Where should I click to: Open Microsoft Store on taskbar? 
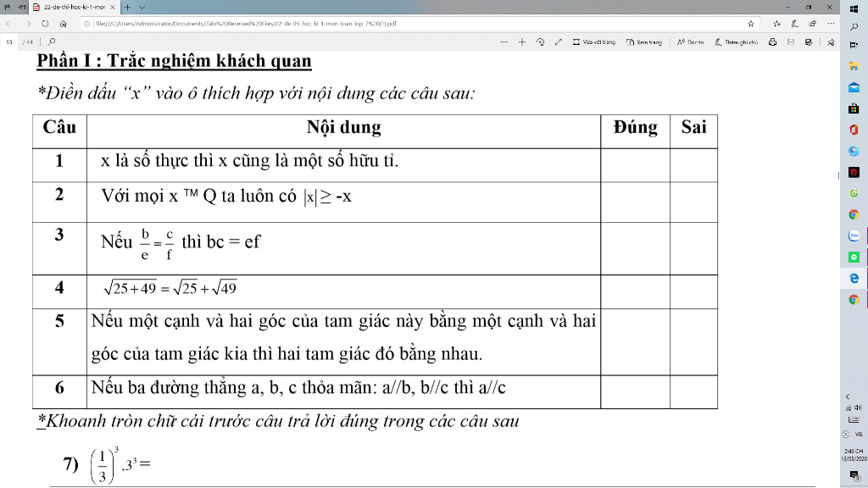tap(854, 109)
